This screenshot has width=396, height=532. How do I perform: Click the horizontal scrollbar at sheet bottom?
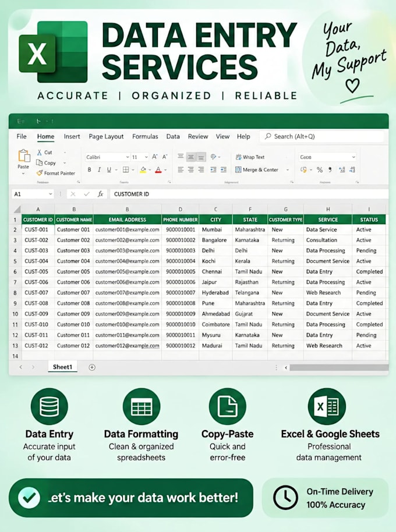pyautogui.click(x=339, y=367)
